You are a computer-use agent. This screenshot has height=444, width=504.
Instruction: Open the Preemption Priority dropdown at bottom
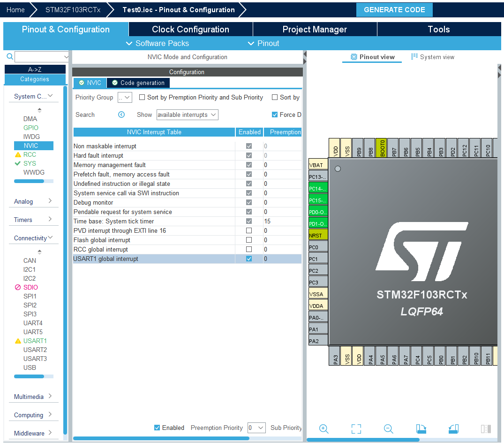click(x=256, y=428)
